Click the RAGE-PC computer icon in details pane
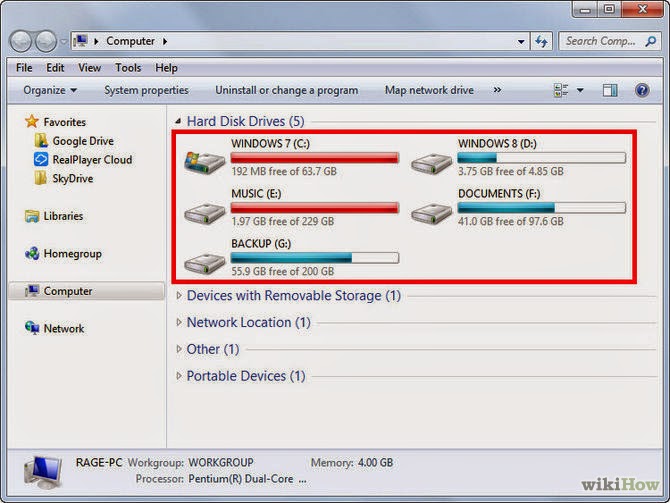Viewport: 670px width, 503px height. click(42, 472)
